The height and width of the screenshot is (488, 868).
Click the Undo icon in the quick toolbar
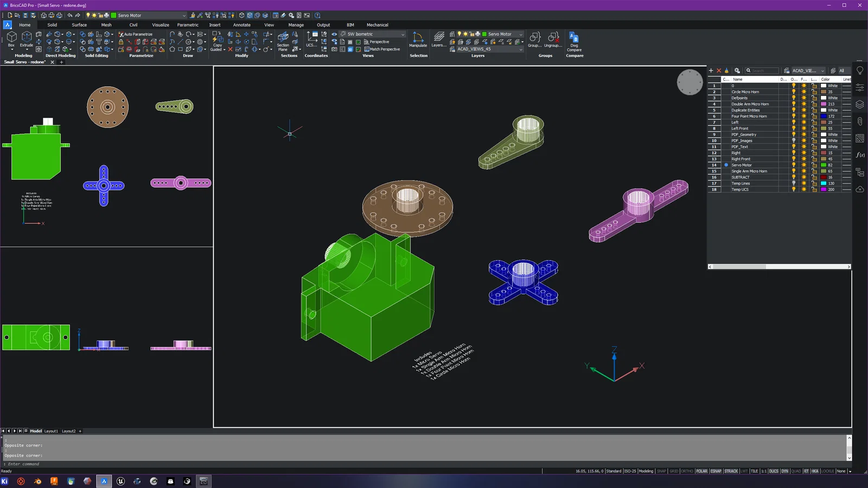click(x=69, y=15)
